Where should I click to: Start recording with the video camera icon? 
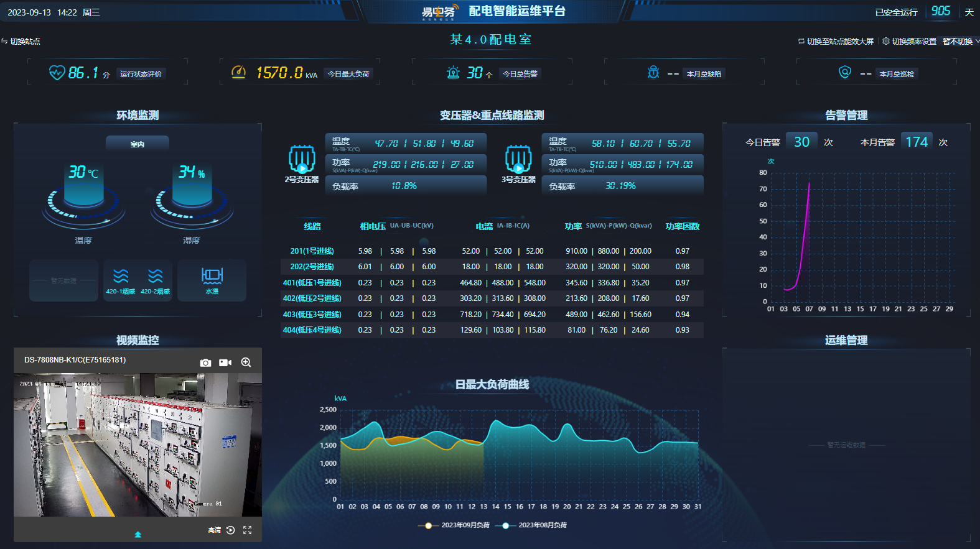[225, 362]
